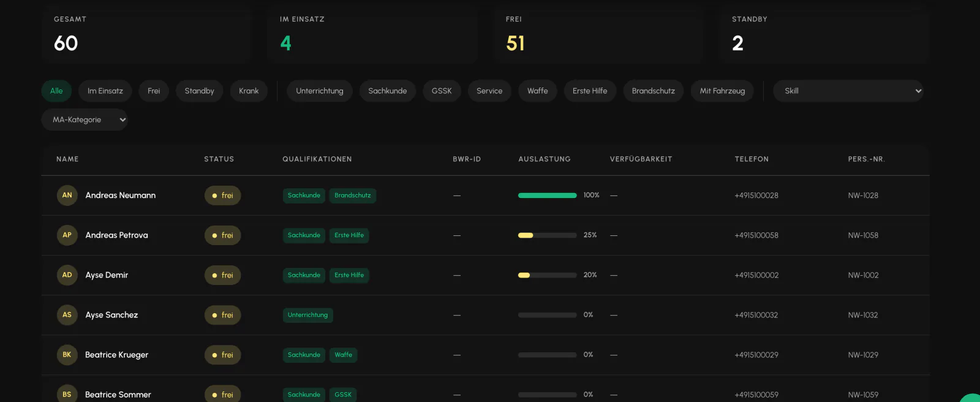The height and width of the screenshot is (402, 980).
Task: Click the BS avatar icon
Action: coord(67,395)
